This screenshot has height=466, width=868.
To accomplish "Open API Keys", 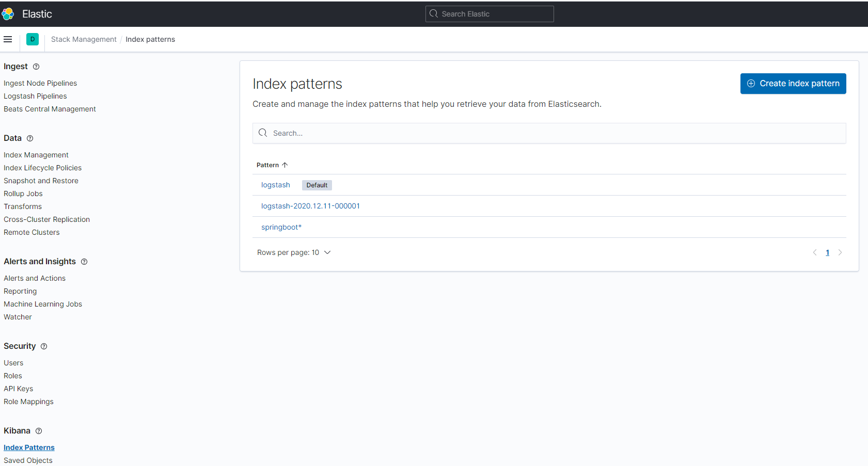I will (x=18, y=389).
